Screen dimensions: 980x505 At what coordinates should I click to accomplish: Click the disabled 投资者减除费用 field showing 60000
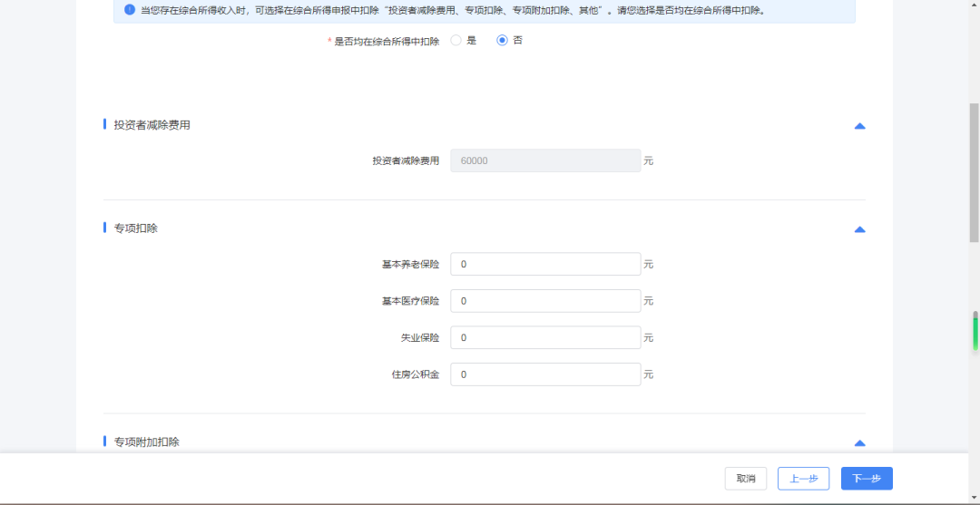[545, 160]
